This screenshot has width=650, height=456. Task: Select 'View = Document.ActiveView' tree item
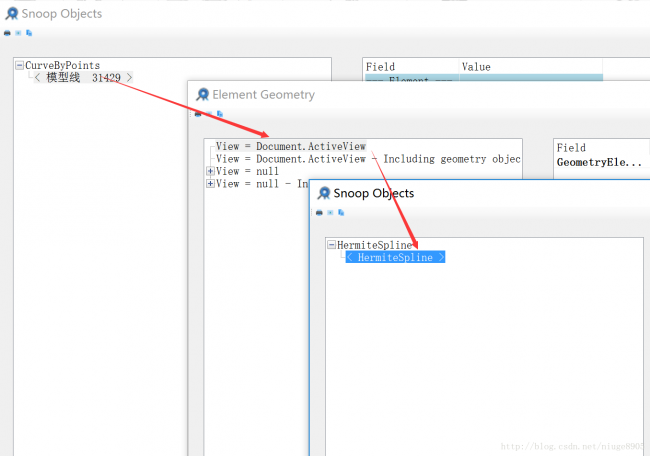click(290, 146)
